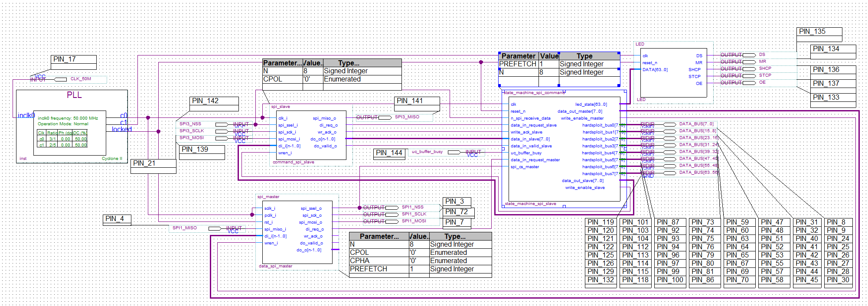The width and height of the screenshot is (868, 306).
Task: Click the PLL inclk0 port label
Action: click(x=26, y=115)
